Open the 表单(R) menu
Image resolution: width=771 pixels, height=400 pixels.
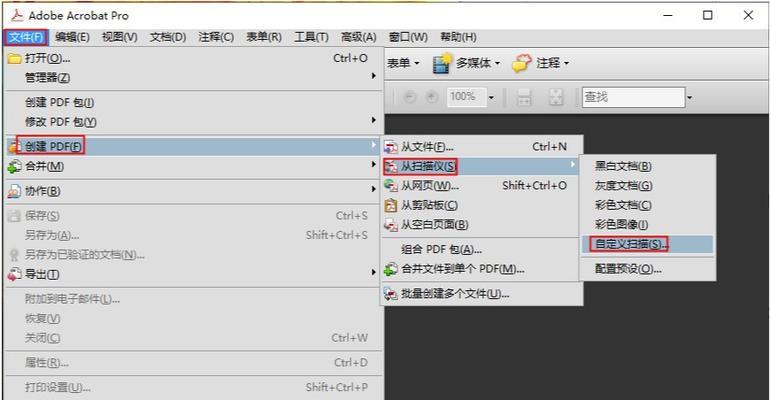tap(264, 37)
